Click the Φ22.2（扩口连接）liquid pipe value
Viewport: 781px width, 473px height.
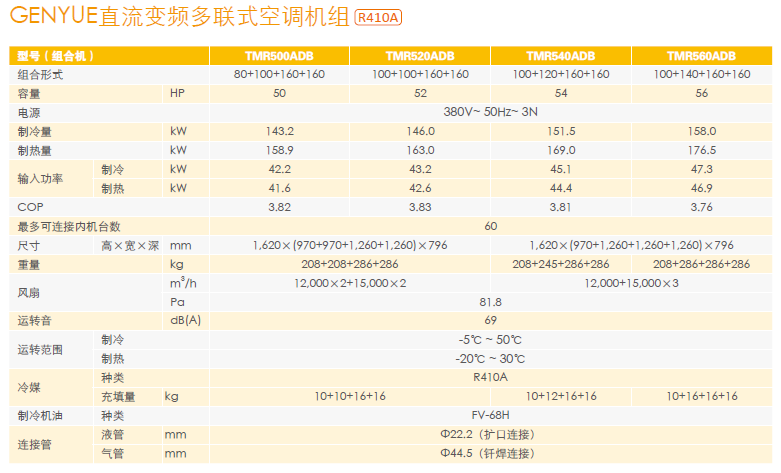click(490, 434)
